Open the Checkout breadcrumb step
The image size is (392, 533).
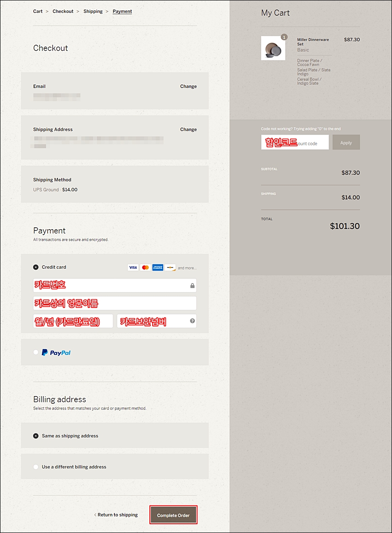point(63,11)
